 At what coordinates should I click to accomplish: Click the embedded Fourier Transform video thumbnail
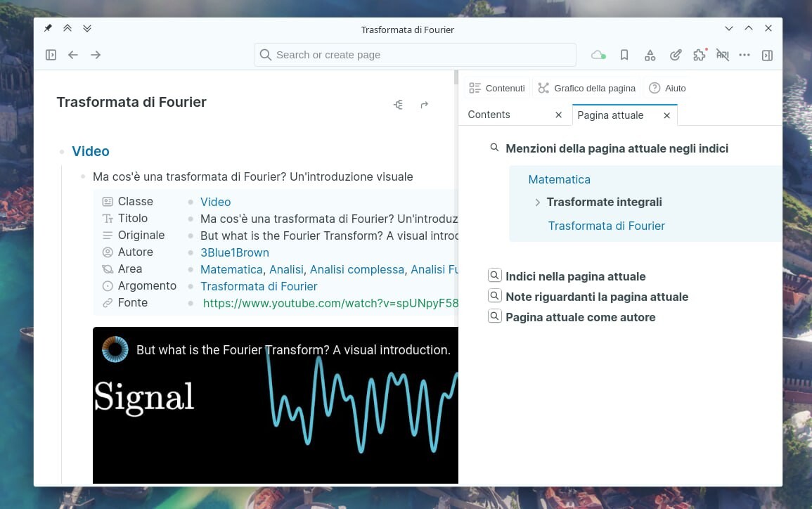[276, 405]
